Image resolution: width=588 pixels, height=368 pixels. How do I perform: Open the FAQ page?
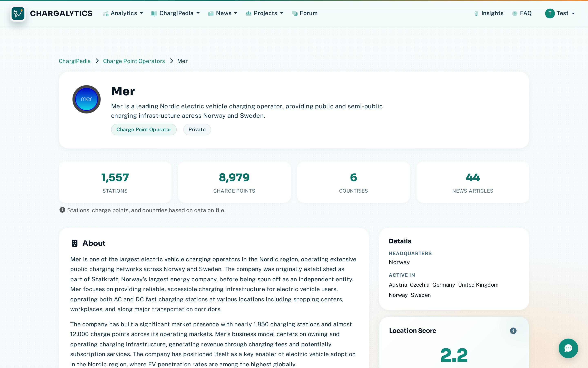point(522,13)
